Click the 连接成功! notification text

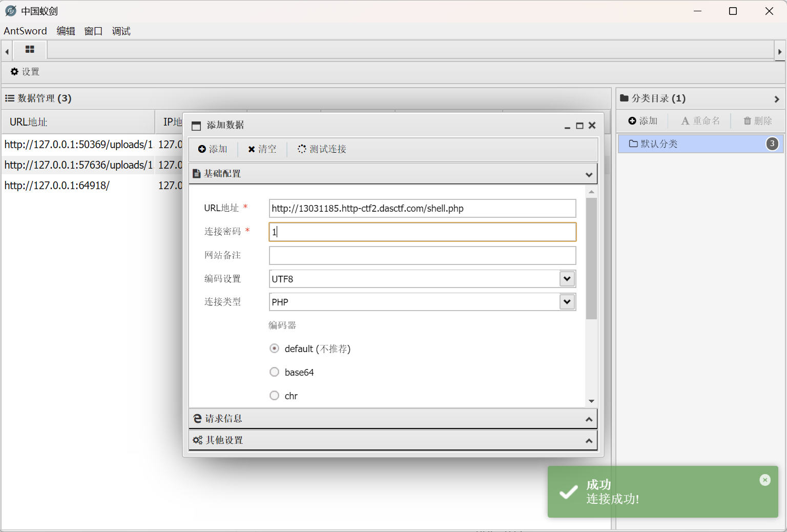coord(613,499)
